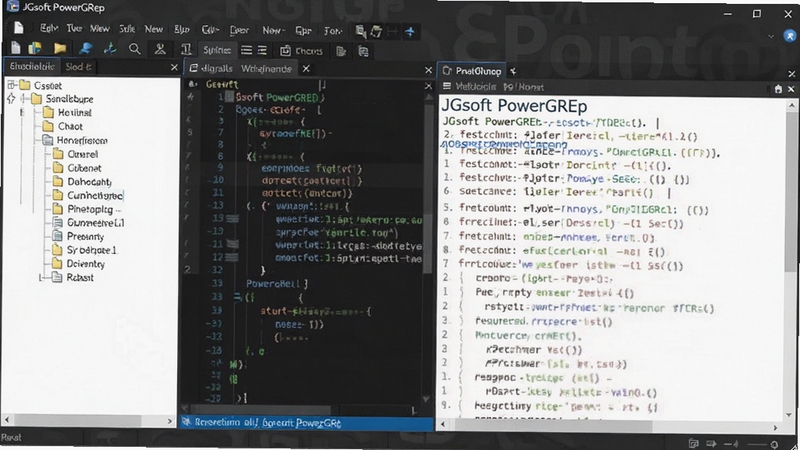800x450 pixels.
Task: Open the yellow folder toolbar icon
Action: click(x=60, y=48)
